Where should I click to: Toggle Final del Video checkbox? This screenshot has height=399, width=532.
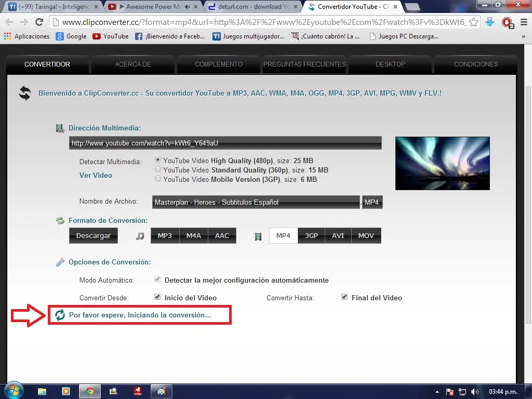[344, 297]
